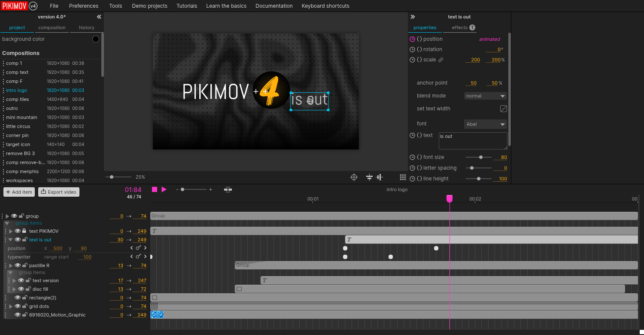Go to next keyframe on typewriter row

(x=145, y=256)
